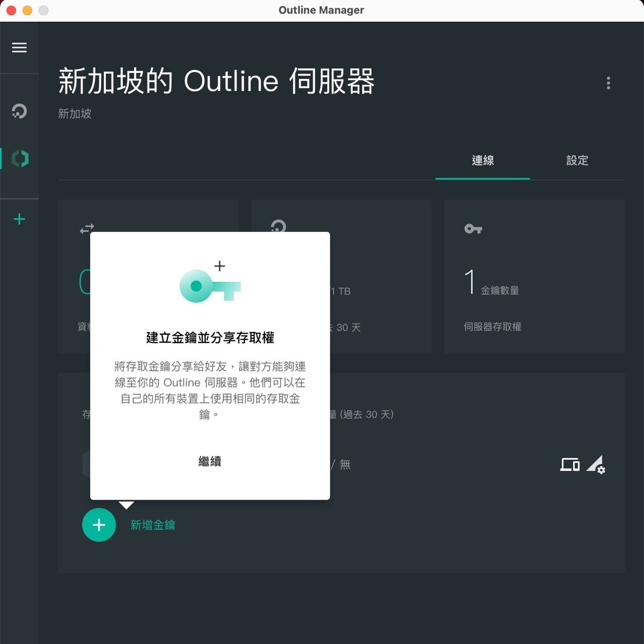Viewport: 644px width, 644px height.
Task: Click the dialog heading 建立金鑰並分享存取權
Action: (210, 338)
